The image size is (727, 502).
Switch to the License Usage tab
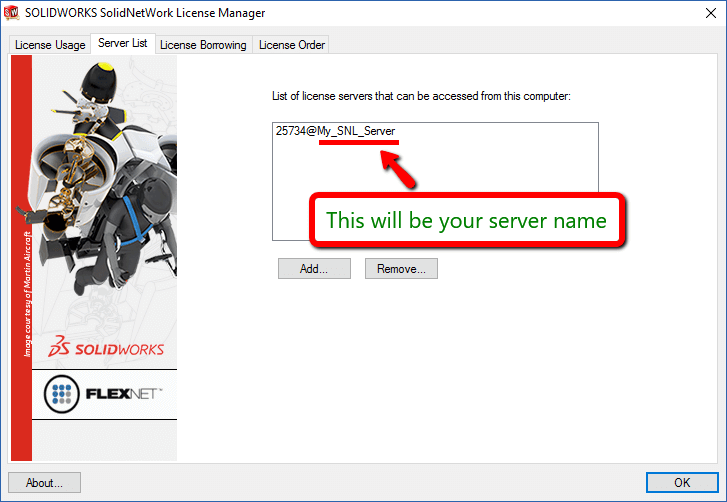pyautogui.click(x=50, y=45)
